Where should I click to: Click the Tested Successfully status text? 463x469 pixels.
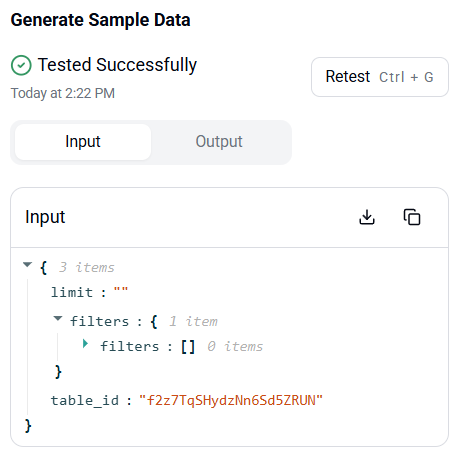pos(117,65)
